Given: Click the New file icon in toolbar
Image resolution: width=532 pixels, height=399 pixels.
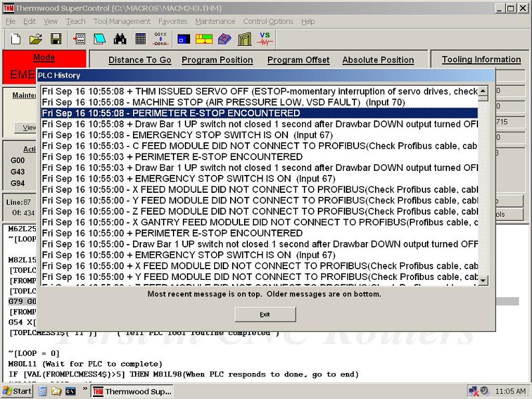Looking at the screenshot, I should [15, 39].
